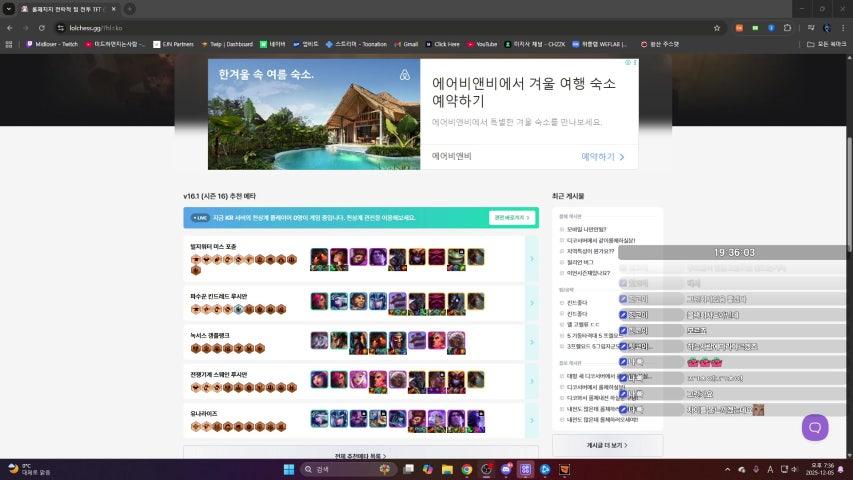
Task: Click Tahm Kench portrait in 빌지워터 미스 포츈 row
Action: [456, 259]
